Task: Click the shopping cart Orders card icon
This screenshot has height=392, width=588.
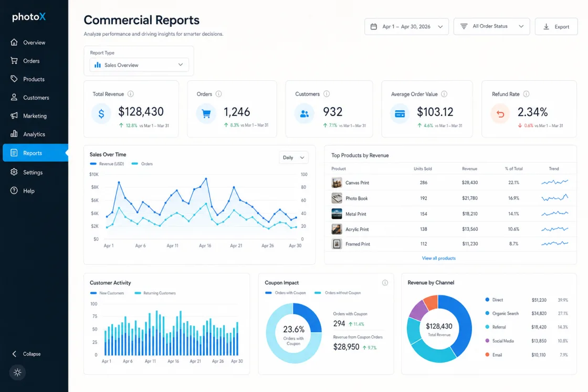Action: [206, 113]
